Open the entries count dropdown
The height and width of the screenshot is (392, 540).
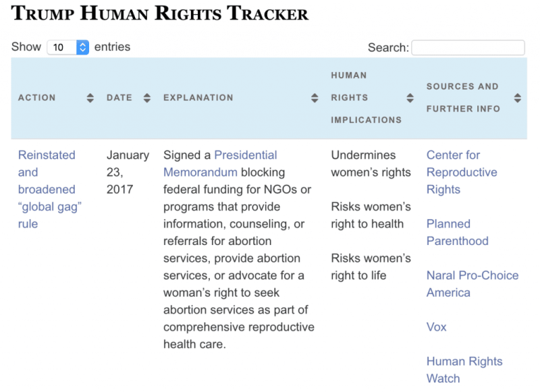(68, 47)
